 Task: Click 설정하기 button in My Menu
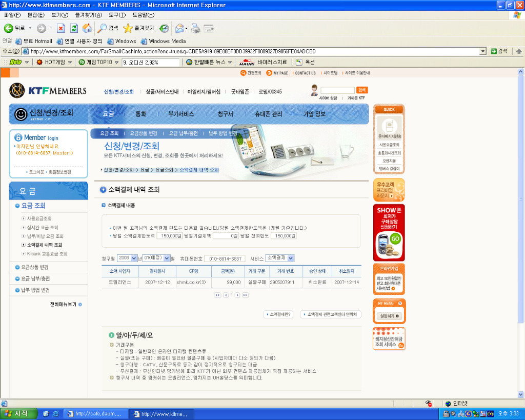click(389, 316)
